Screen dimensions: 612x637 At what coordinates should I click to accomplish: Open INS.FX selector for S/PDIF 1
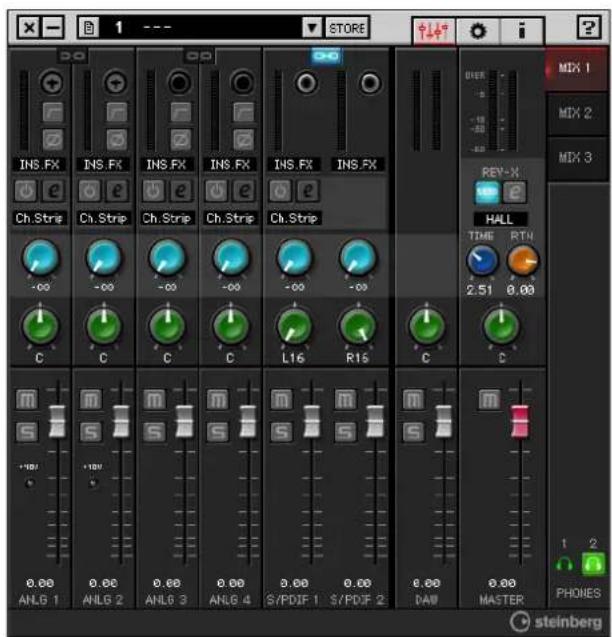coord(293,165)
